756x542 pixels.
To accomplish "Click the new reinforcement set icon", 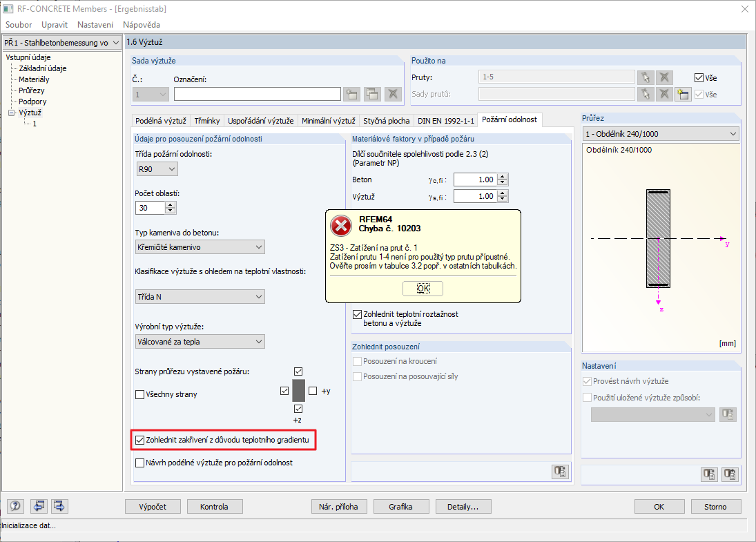I will click(352, 93).
